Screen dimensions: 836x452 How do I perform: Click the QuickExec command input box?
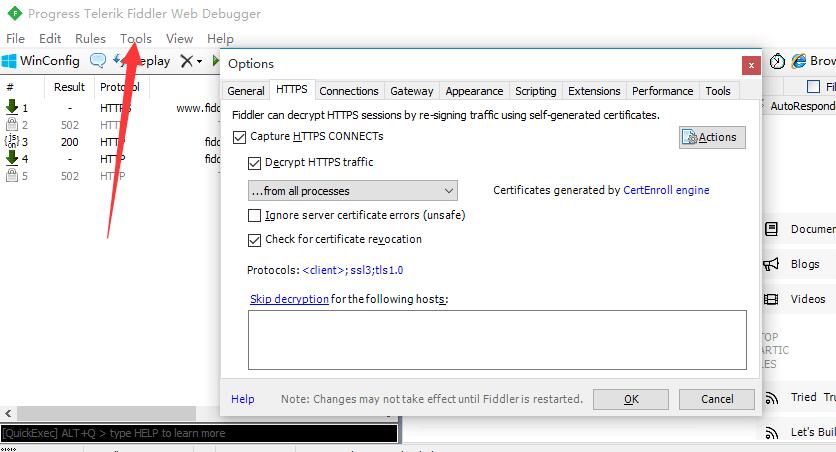(199, 433)
